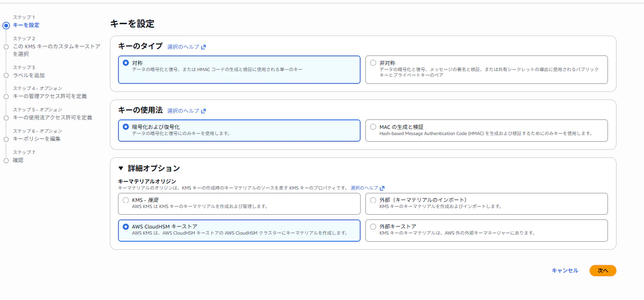Screen dimensions: 644x300
Task: Select 外部 (キーマテリアルのインポート) origin
Action: pos(373,200)
